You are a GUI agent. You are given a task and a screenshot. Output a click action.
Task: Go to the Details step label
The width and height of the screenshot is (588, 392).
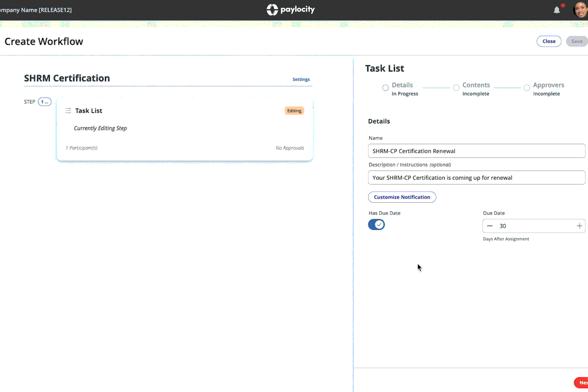click(x=403, y=85)
